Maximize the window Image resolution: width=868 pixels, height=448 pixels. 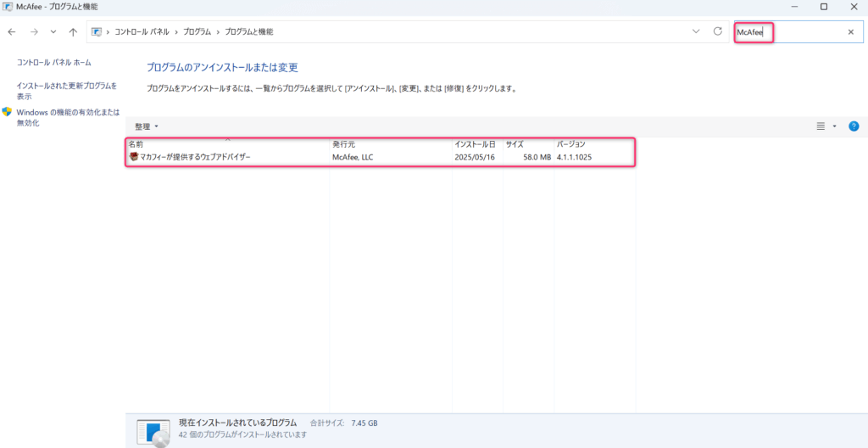click(824, 7)
